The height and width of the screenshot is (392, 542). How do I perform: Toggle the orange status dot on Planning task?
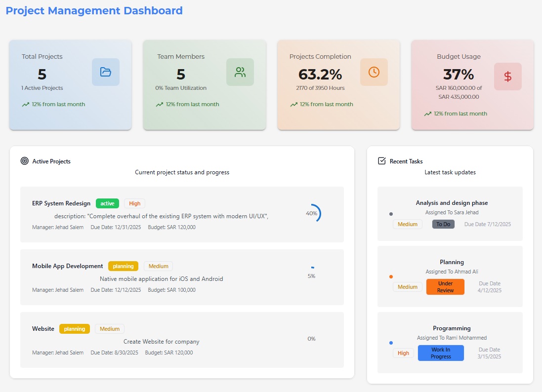click(390, 277)
